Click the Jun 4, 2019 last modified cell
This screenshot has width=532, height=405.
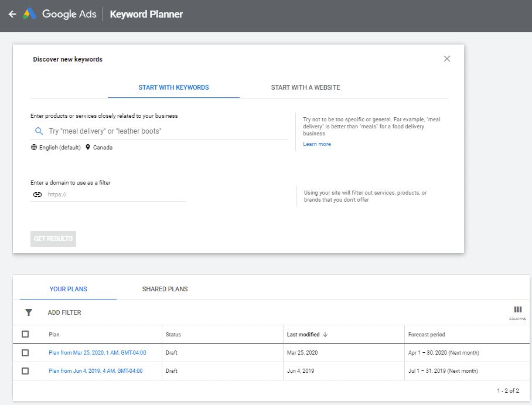[301, 371]
